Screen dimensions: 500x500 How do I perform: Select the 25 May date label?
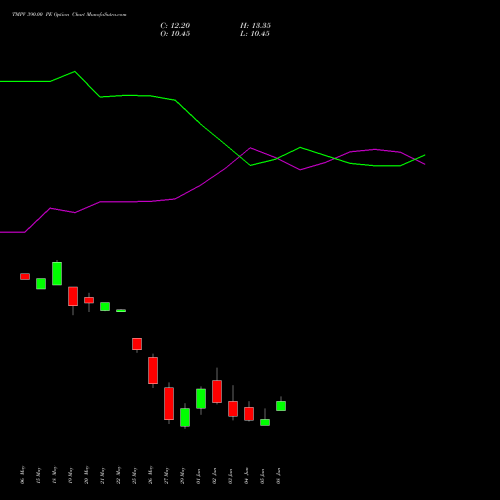tap(134, 475)
